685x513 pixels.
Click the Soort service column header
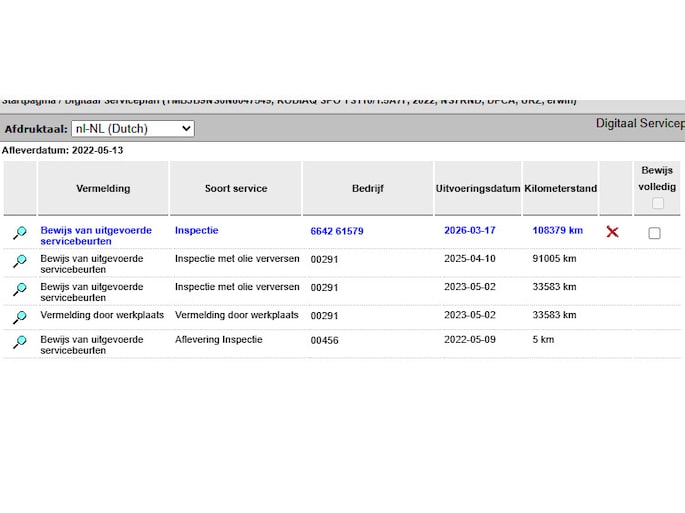[235, 188]
